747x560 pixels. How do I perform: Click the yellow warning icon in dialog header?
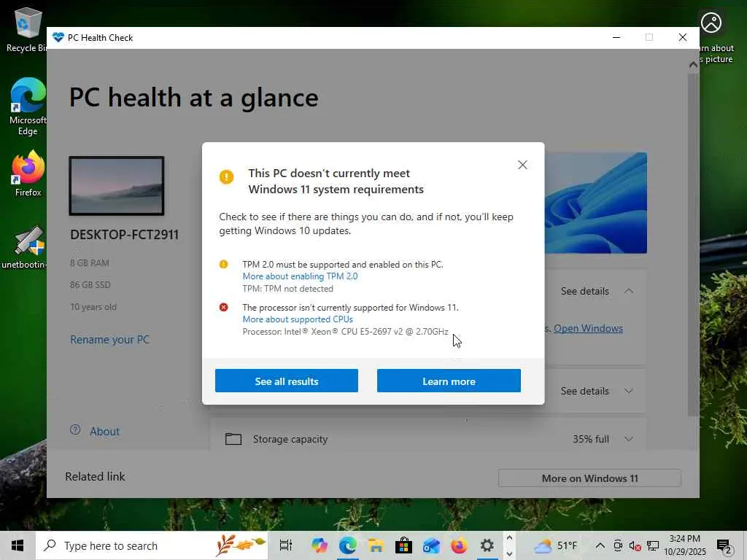(x=226, y=176)
